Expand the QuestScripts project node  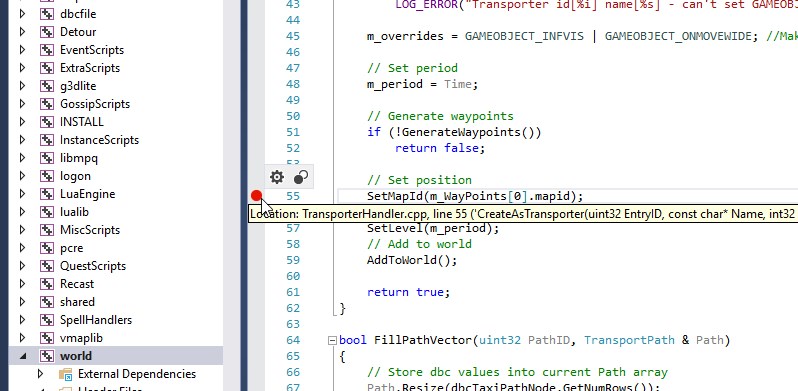tap(22, 266)
